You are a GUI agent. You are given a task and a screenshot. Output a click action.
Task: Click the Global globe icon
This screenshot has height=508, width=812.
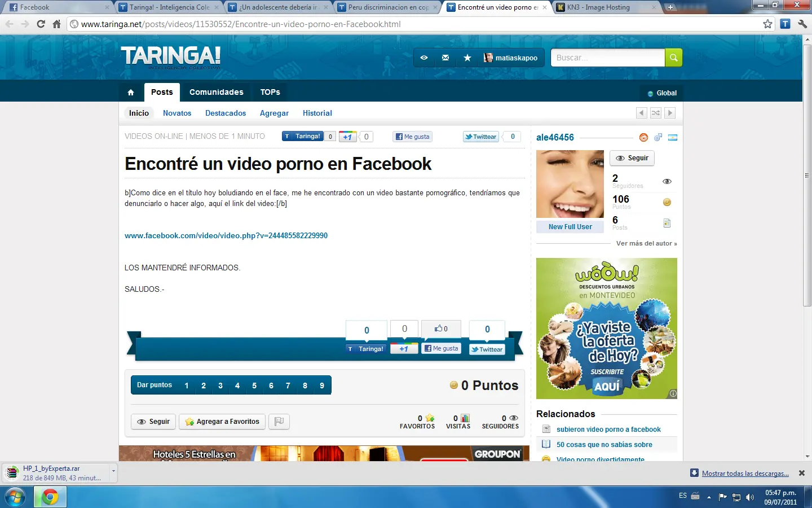651,93
